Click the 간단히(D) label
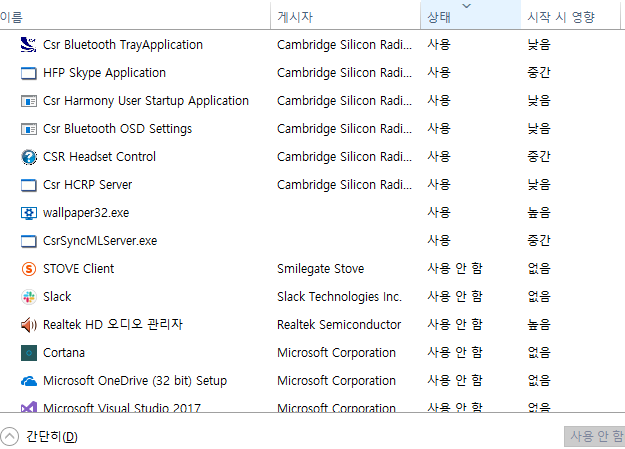The image size is (625, 449). point(52,436)
